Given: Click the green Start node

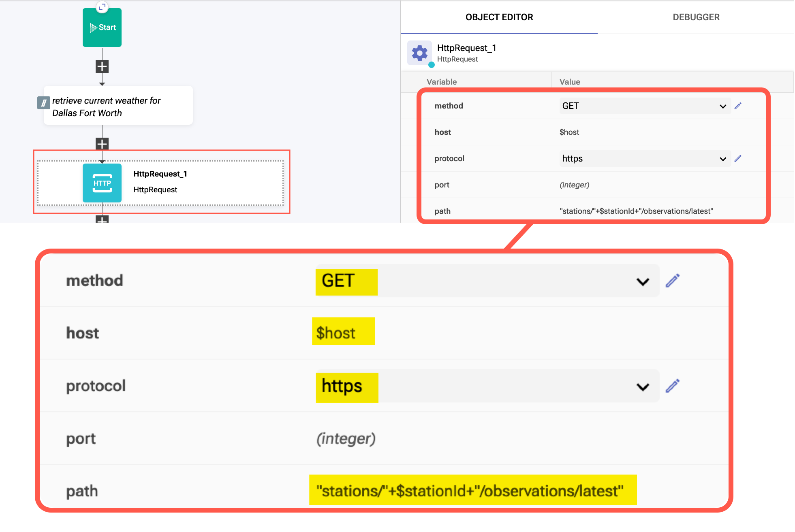Looking at the screenshot, I should click(102, 28).
